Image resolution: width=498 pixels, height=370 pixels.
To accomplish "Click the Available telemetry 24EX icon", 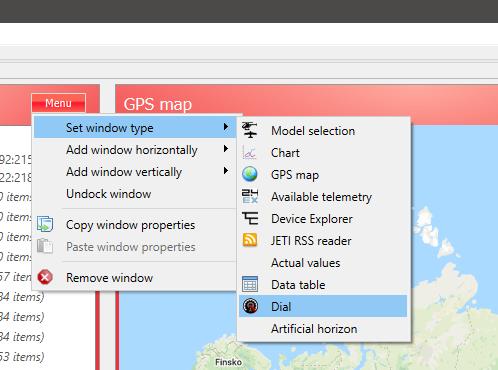I will (250, 196).
